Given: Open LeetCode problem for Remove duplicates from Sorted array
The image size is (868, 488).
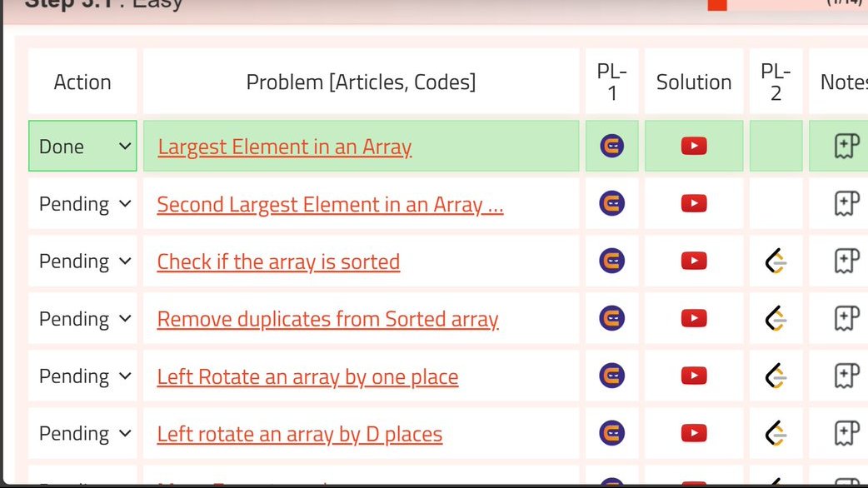Looking at the screenshot, I should [775, 317].
